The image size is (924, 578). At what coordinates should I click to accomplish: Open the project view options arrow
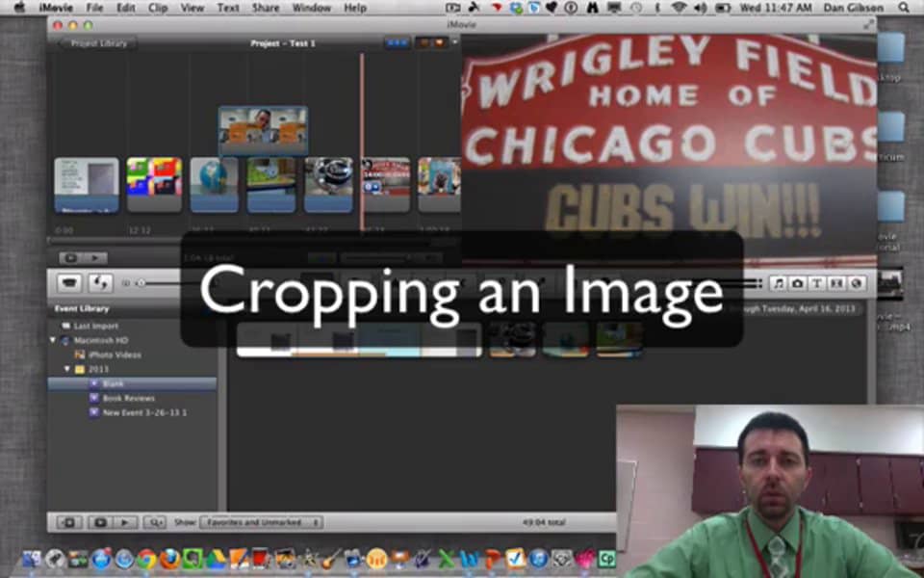click(454, 42)
